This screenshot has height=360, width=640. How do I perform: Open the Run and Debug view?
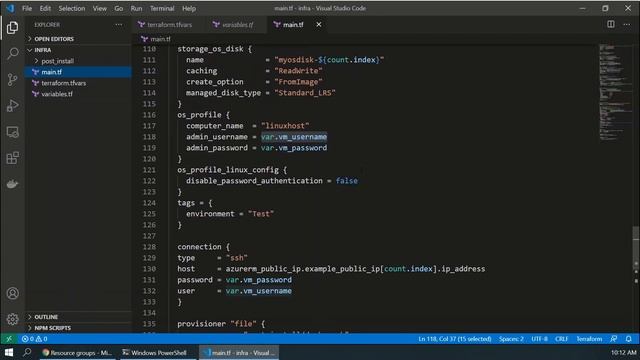(x=12, y=106)
